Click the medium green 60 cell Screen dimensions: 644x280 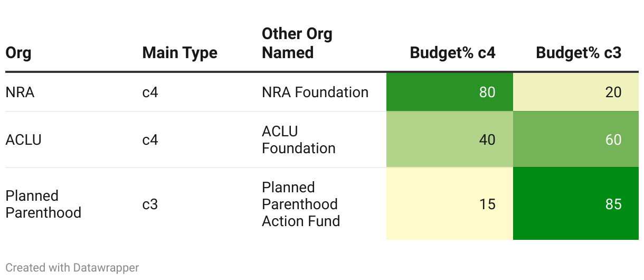pos(576,140)
